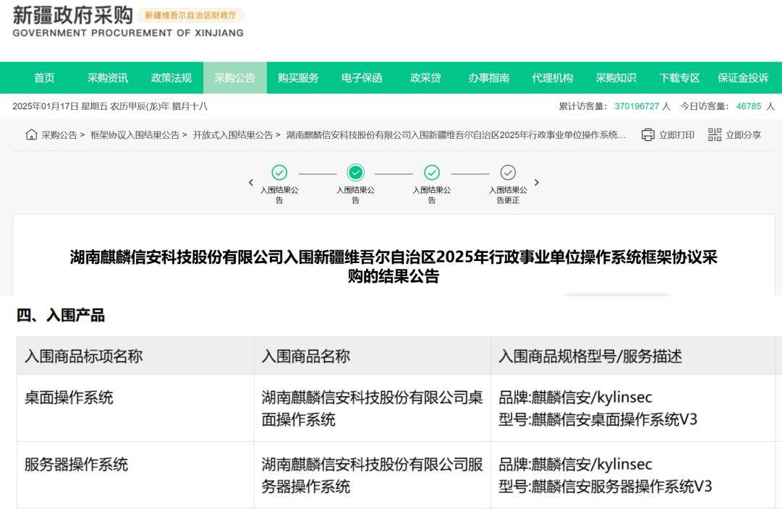Select the highlighted 采购公告 tab
This screenshot has width=782, height=532.
point(235,78)
